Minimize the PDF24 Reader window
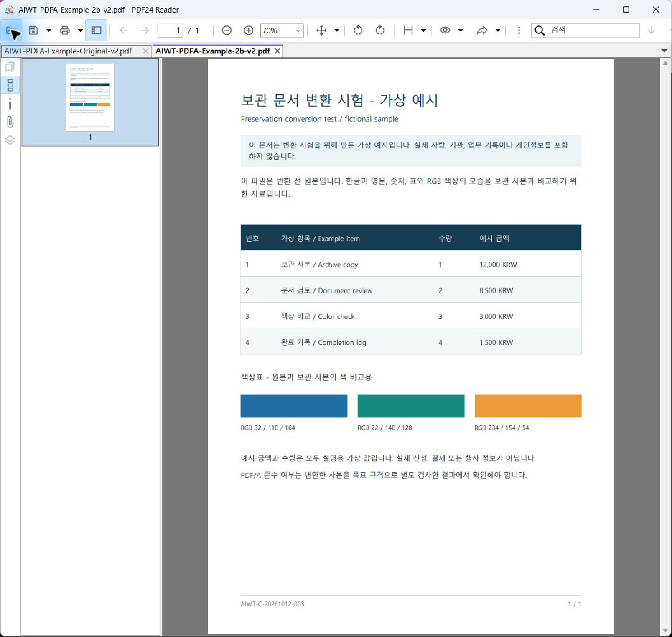This screenshot has height=637, width=672. coord(596,10)
